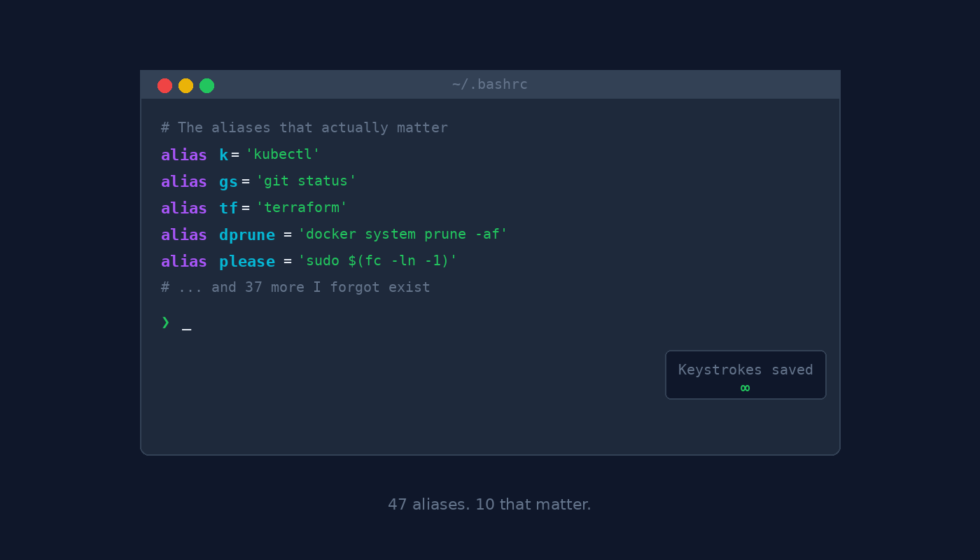This screenshot has width=980, height=560.
Task: Click the 'alias' keyword before tf
Action: click(x=184, y=208)
